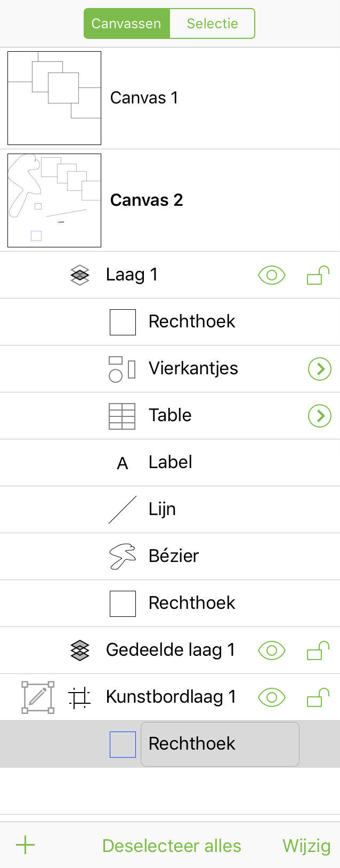The height and width of the screenshot is (868, 340).
Task: Click the Label text icon
Action: pyautogui.click(x=122, y=462)
